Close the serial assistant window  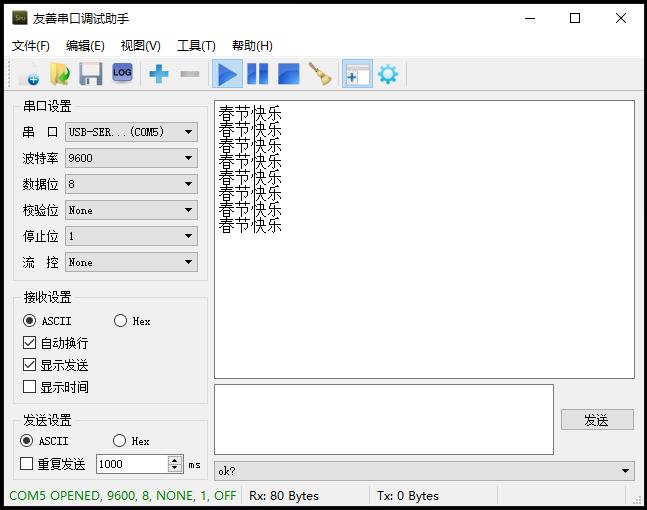621,18
